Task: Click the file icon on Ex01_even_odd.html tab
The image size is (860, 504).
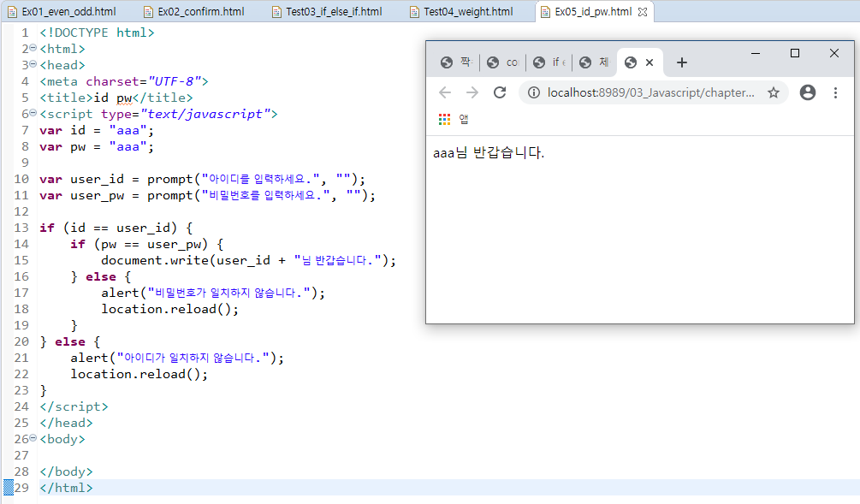Action: (x=12, y=12)
